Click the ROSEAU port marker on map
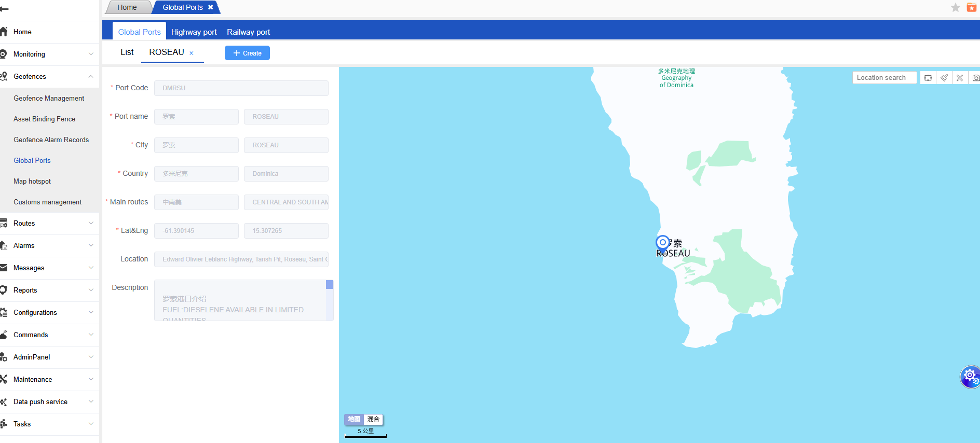 [x=662, y=243]
